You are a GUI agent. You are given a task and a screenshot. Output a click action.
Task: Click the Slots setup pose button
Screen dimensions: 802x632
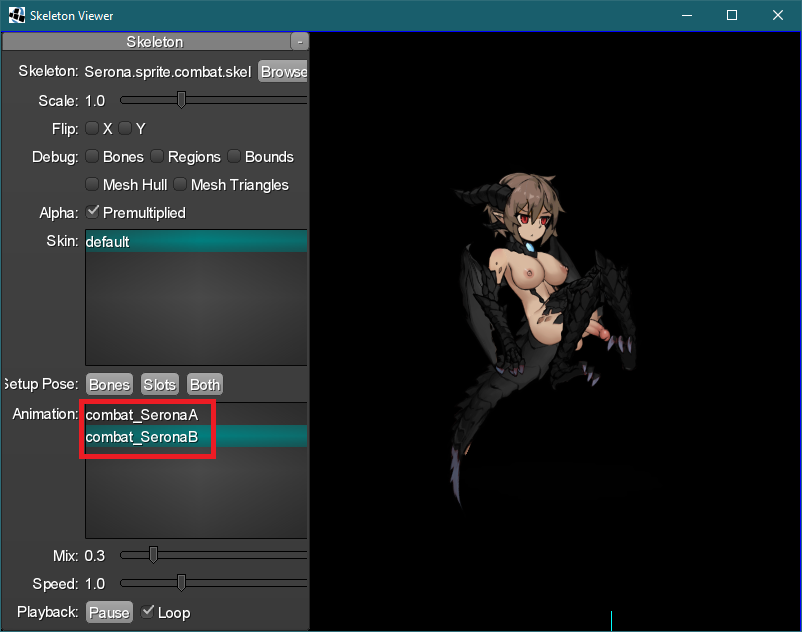click(160, 385)
